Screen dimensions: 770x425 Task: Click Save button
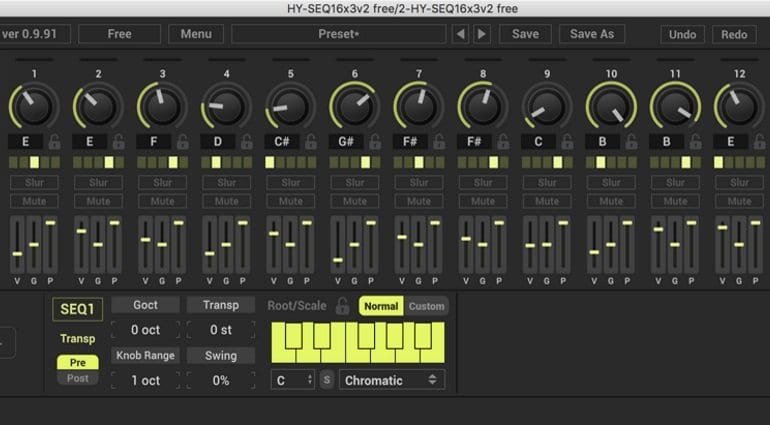tap(525, 34)
